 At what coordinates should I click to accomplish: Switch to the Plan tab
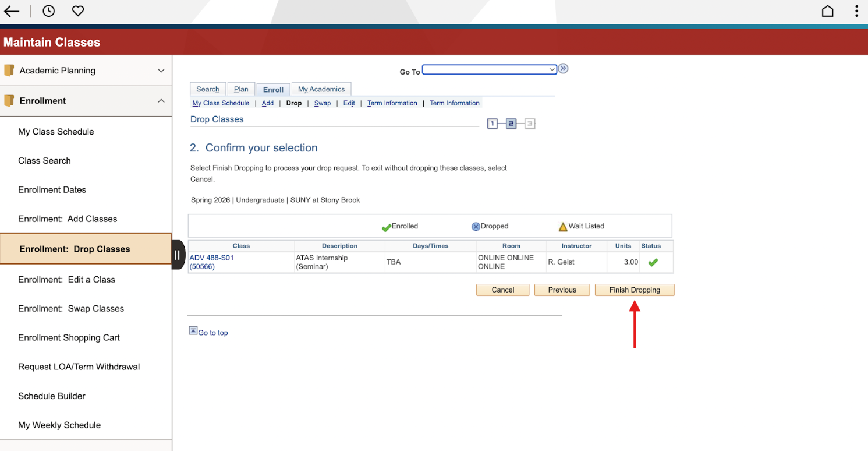pos(241,89)
